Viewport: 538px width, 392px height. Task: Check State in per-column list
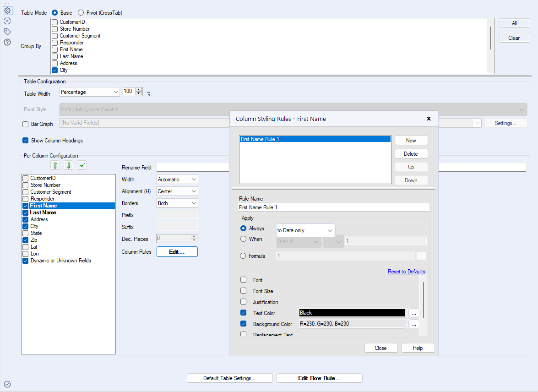click(x=25, y=233)
